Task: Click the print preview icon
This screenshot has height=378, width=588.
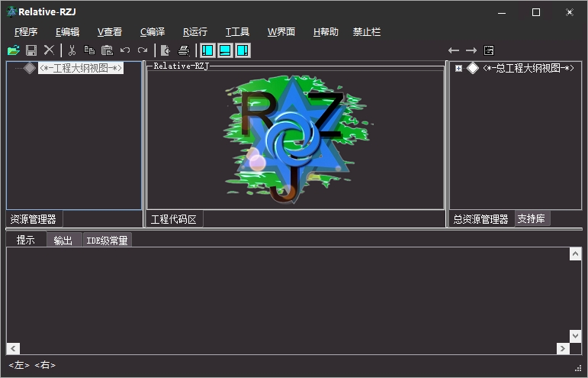Action: click(165, 50)
